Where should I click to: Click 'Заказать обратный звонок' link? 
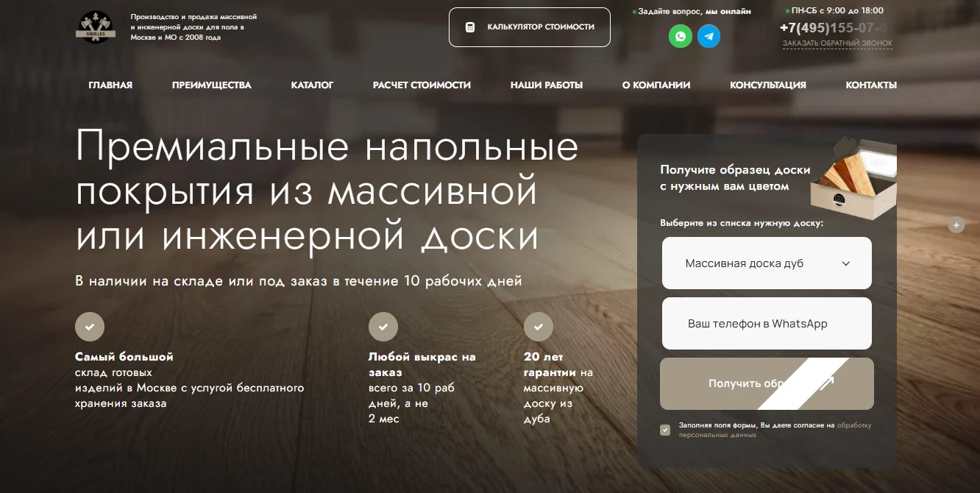pos(837,43)
